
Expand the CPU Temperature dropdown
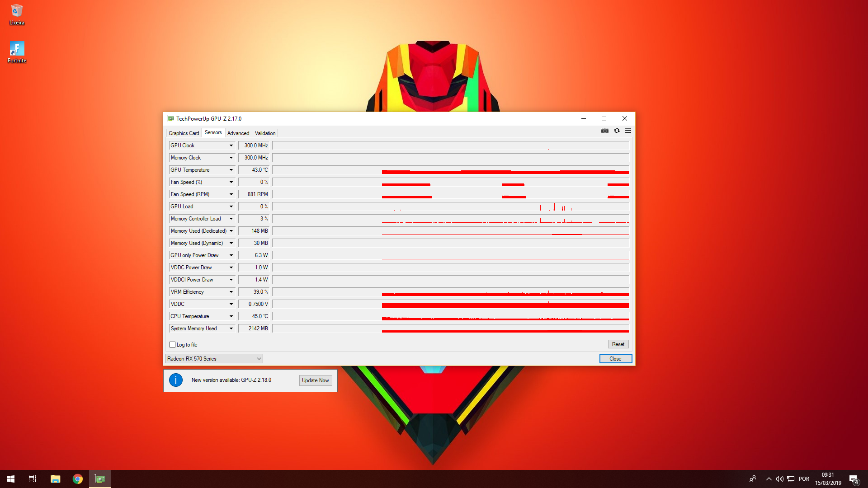(231, 316)
